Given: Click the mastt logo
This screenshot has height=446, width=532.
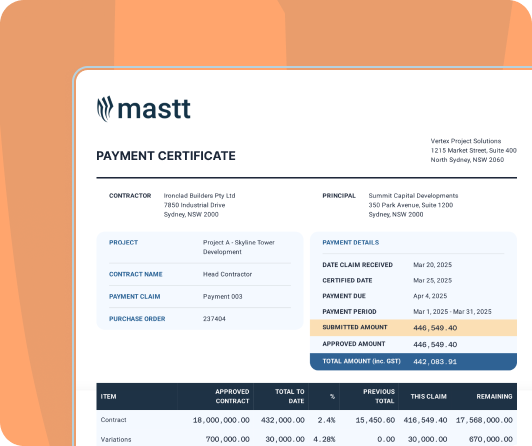Looking at the screenshot, I should (x=144, y=109).
